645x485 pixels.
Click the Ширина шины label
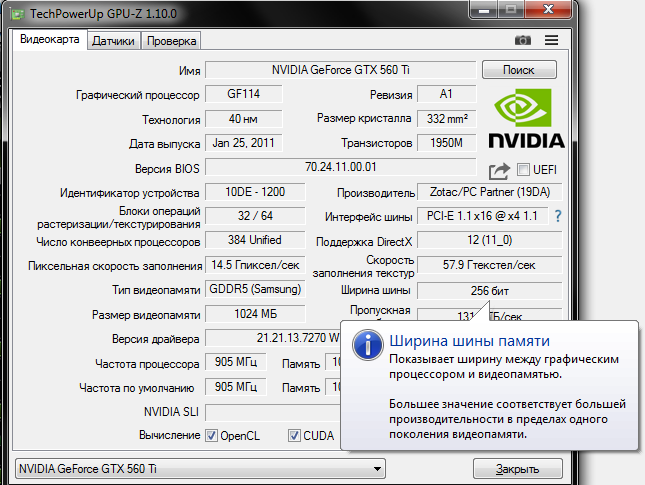[375, 290]
